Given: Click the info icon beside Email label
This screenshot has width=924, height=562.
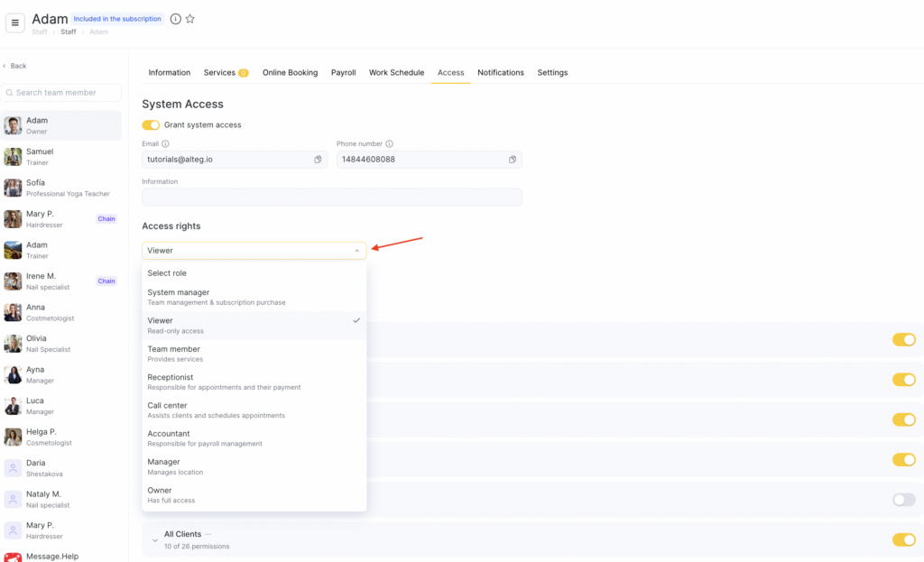Looking at the screenshot, I should (165, 143).
